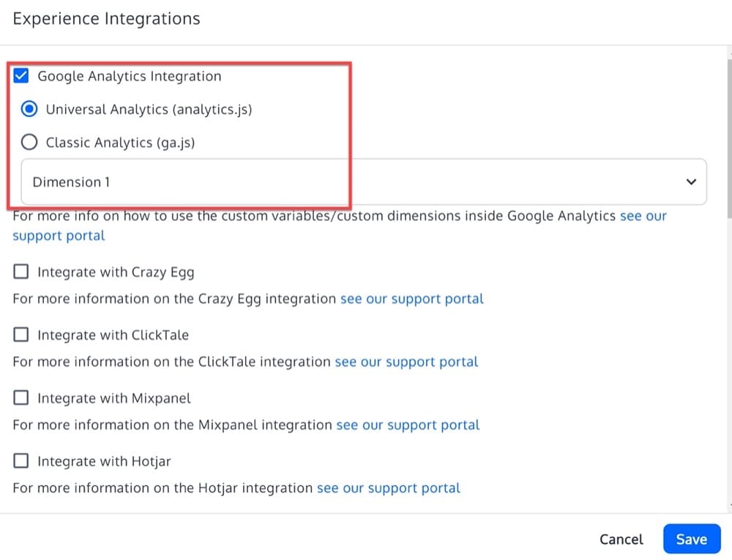Screen dimensions: 732x560
Task: Click the Save button
Action: (x=691, y=538)
